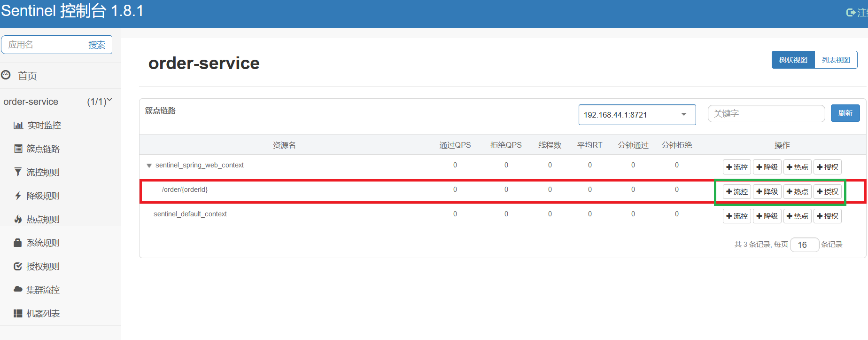Click the cloud icon for 集群流控

pyautogui.click(x=18, y=289)
